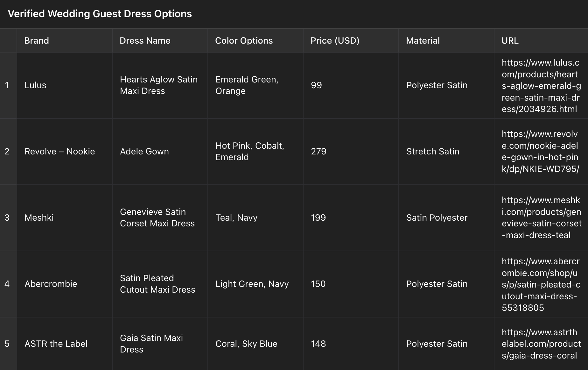Click the URL column header
This screenshot has height=370, width=588.
(x=510, y=40)
